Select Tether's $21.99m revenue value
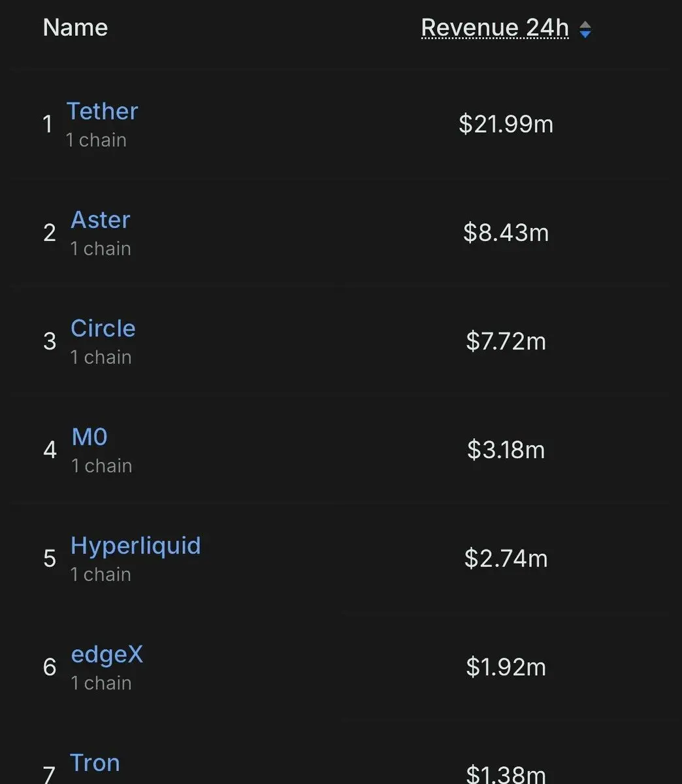 (506, 124)
